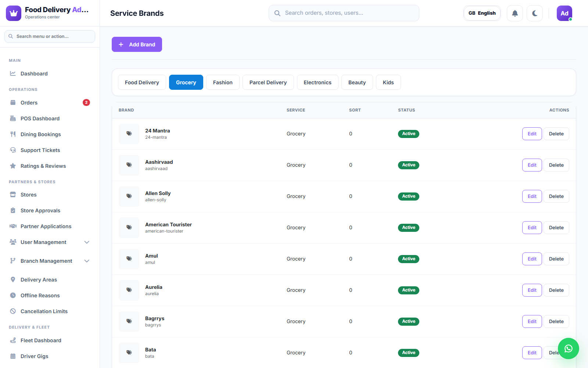Edit the Bagrrys brand
This screenshot has width=588, height=368.
[x=532, y=322]
